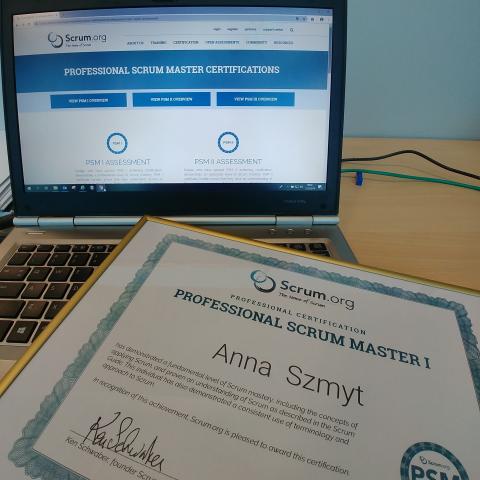This screenshot has height=480, width=480.
Task: Open the Resources navigation menu
Action: point(283,43)
